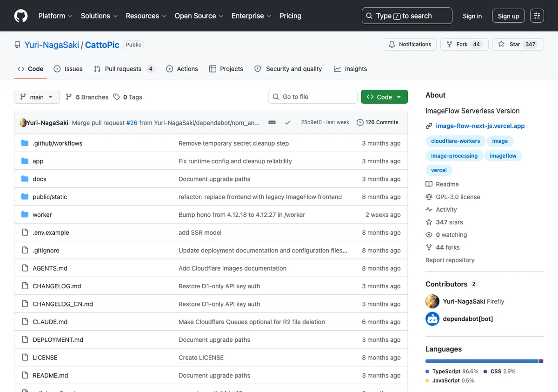
Task: Open the Pull requests tab
Action: pyautogui.click(x=124, y=69)
